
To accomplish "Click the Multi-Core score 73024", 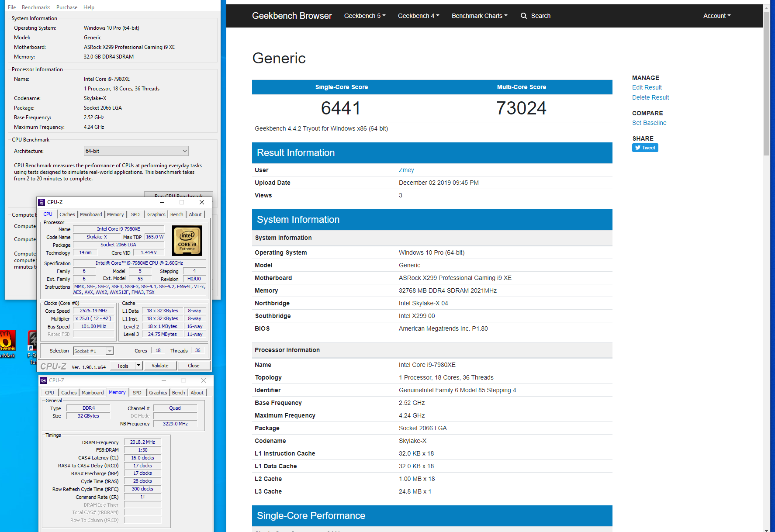I will [521, 108].
